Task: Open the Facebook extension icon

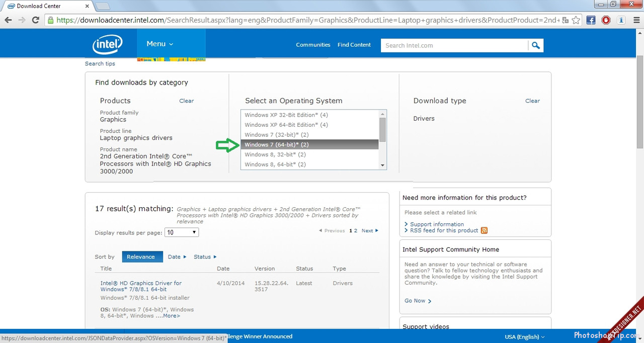Action: click(591, 20)
